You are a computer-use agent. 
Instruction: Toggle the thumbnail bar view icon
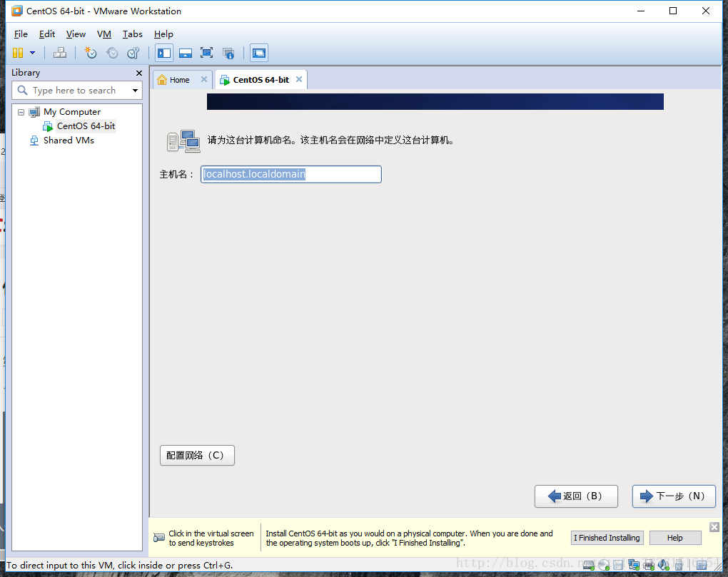tap(186, 53)
